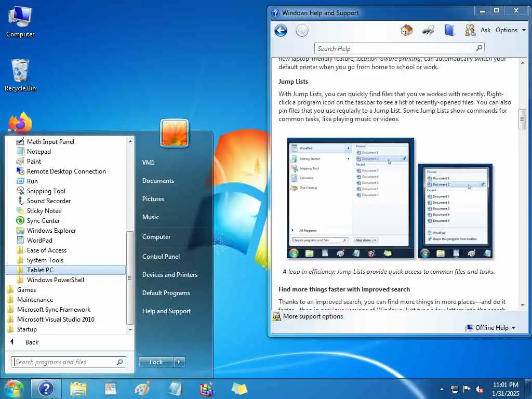532x399 pixels.
Task: Click the Help print icon
Action: 428,30
